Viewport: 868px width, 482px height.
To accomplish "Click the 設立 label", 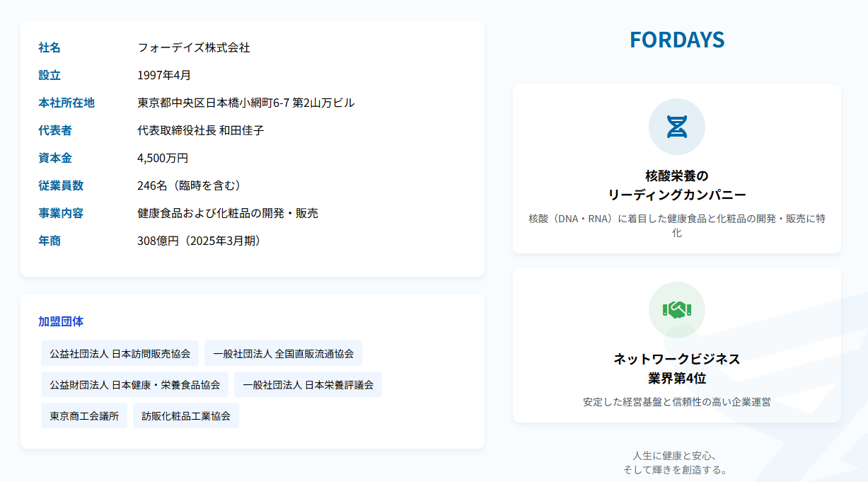I will (x=50, y=75).
